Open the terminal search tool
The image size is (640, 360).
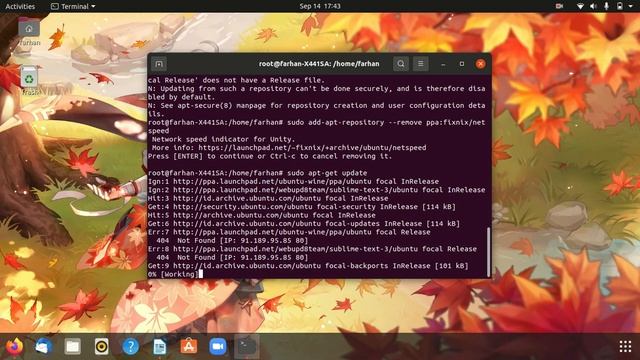(401, 64)
